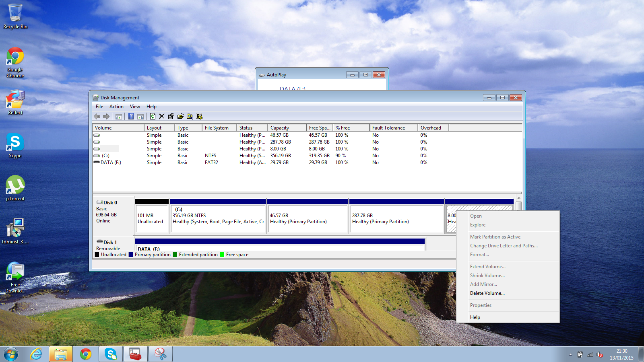Click the Explore magnifier toolbar icon

[190, 116]
